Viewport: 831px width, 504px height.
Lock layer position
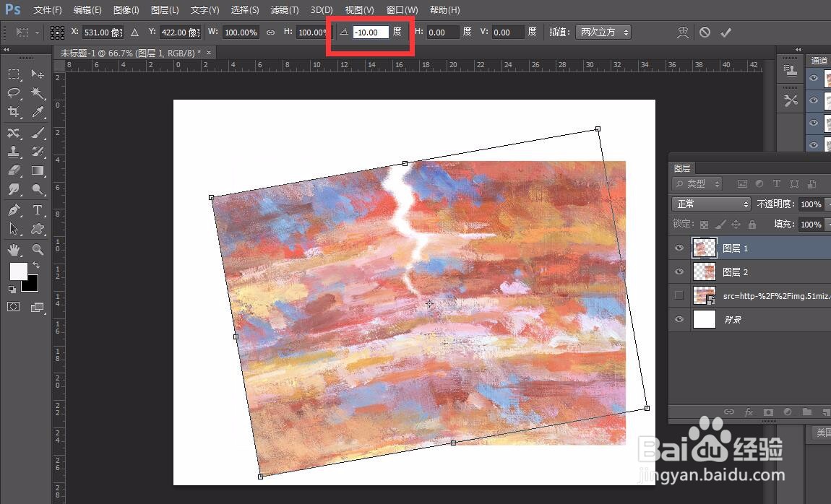click(736, 225)
